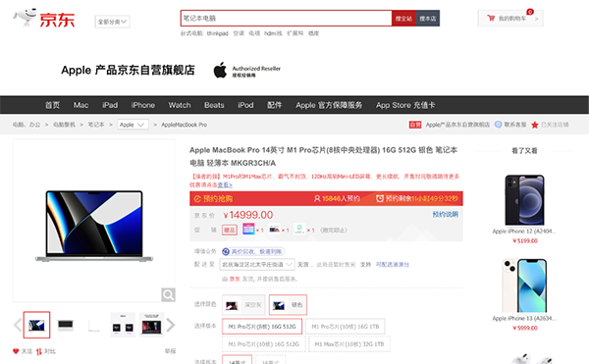Screen dimensions: 589x364
Task: Click the 台式电脑 search suggestion
Action: [x=191, y=33]
